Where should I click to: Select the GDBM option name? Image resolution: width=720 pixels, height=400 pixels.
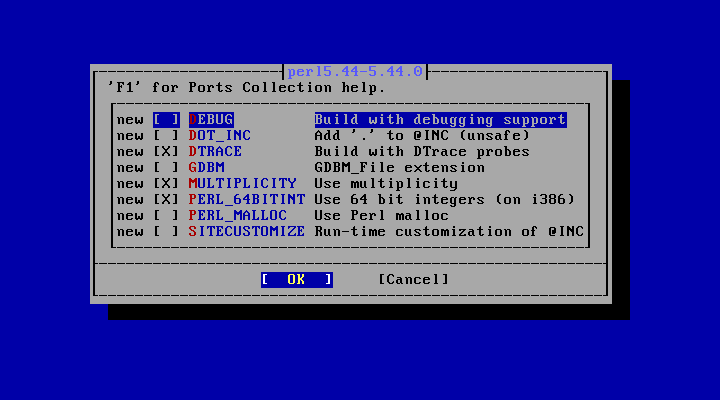(x=207, y=168)
